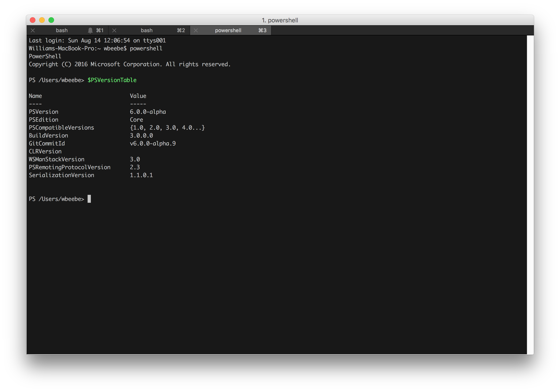The image size is (560, 392).
Task: Click the PSVersion value 6.0.0-alpha
Action: click(148, 112)
